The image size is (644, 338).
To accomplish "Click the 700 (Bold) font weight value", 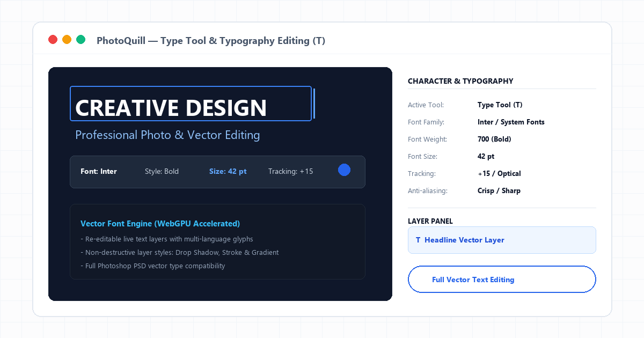I will pyautogui.click(x=494, y=139).
